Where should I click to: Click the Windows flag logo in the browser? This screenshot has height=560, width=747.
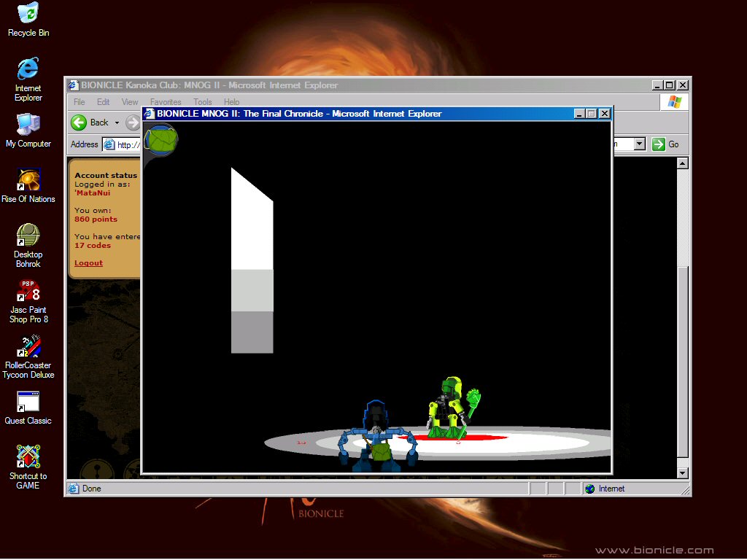pyautogui.click(x=674, y=102)
